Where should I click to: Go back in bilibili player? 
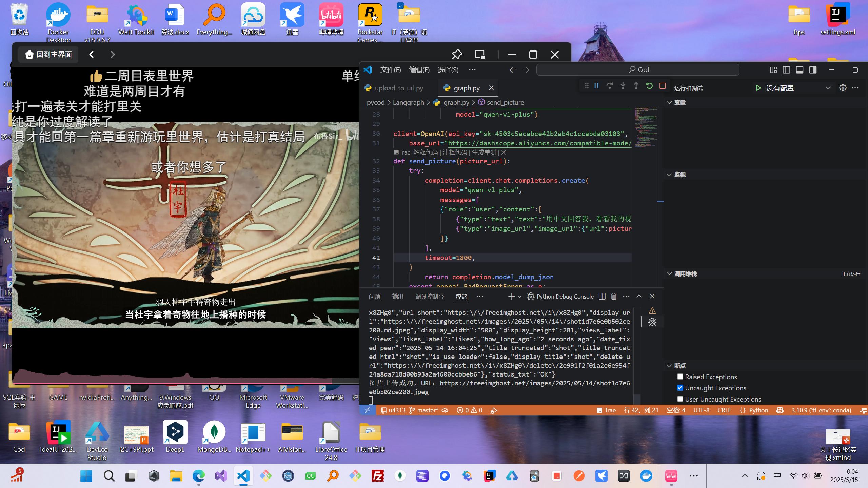coord(91,55)
